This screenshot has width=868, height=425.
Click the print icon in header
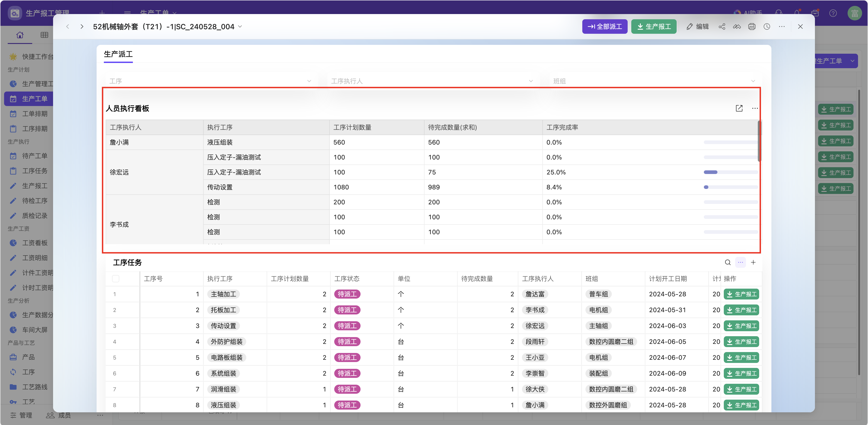752,27
